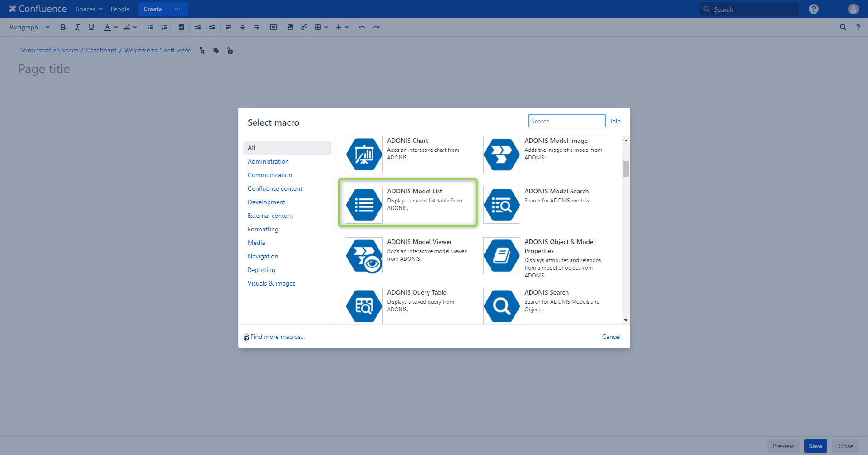Select the External content macro category
Viewport: 868px width, 455px height.
coord(270,216)
